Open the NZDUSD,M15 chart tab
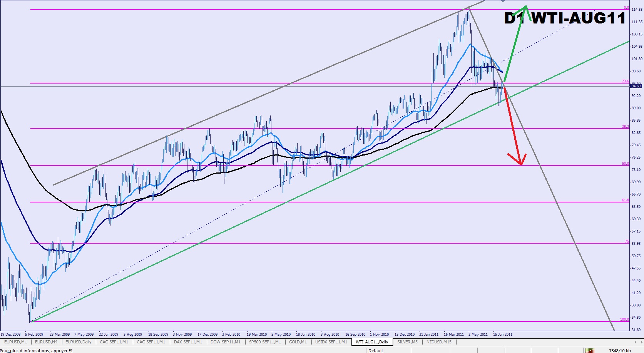 439,342
